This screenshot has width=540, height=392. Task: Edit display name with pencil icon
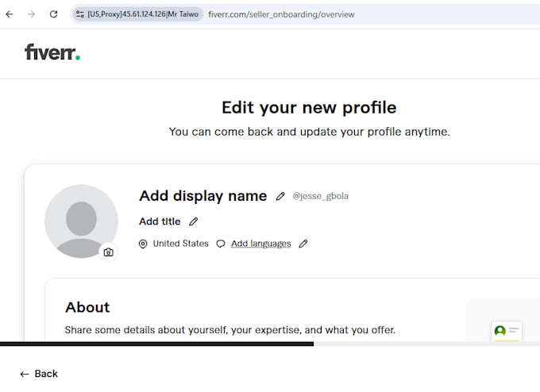coord(280,196)
